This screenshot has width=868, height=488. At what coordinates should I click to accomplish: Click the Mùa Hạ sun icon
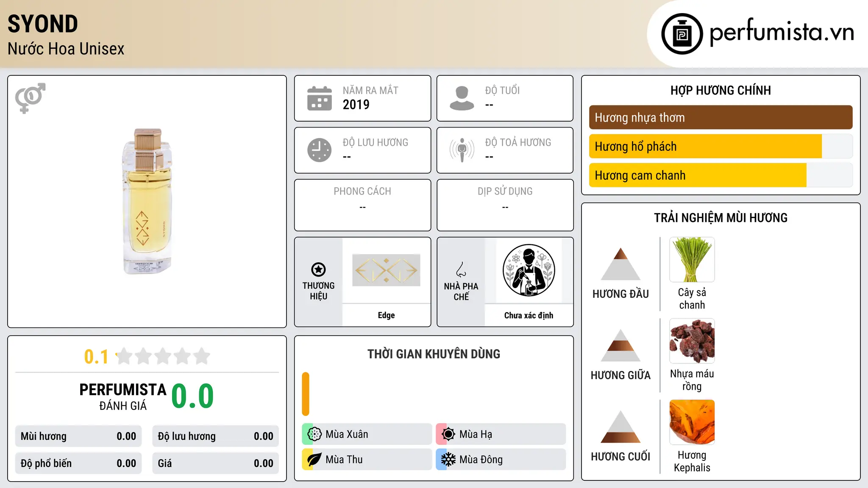(x=448, y=434)
